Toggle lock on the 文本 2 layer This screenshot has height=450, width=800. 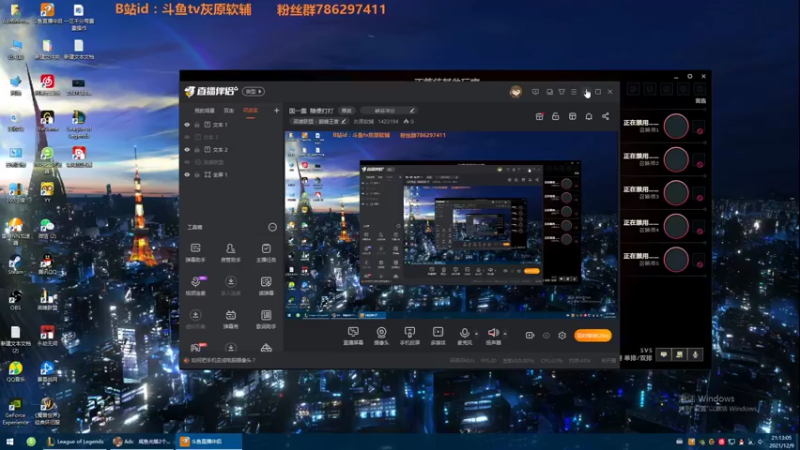click(197, 149)
